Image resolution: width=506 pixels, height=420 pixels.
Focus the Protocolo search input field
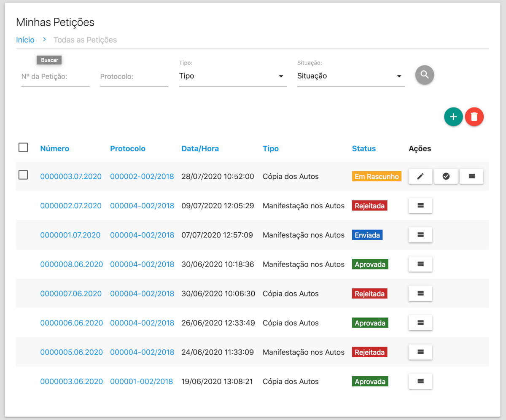134,77
